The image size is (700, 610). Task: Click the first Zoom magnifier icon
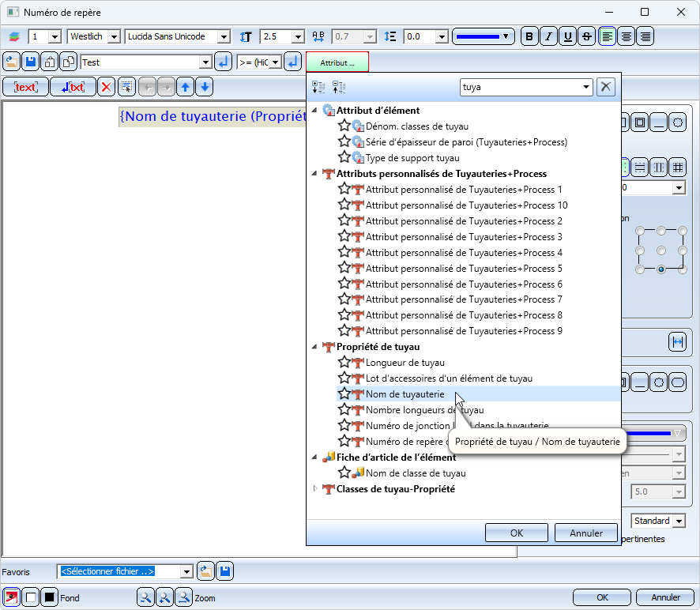coord(145,597)
